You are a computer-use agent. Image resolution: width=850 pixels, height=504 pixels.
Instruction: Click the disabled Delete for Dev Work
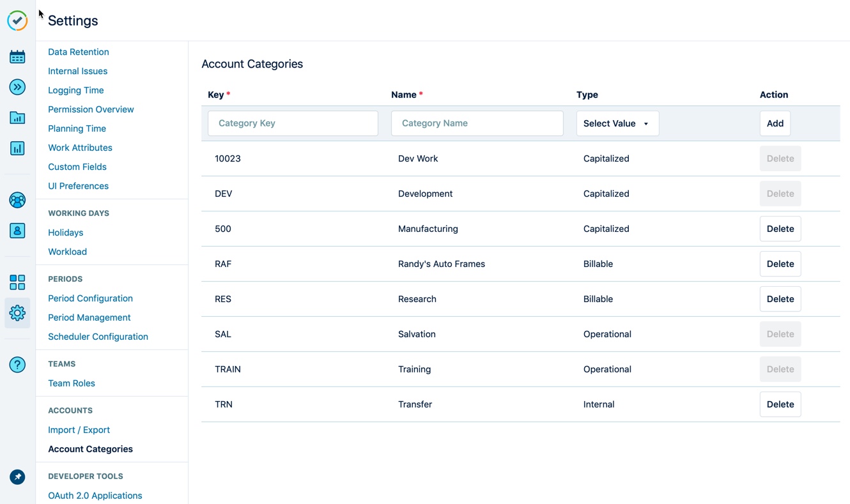tap(780, 158)
